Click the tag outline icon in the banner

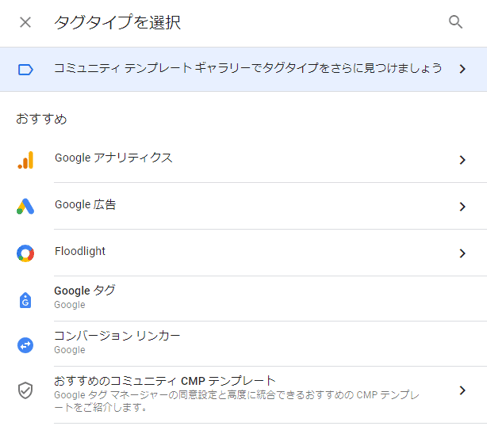click(x=25, y=70)
